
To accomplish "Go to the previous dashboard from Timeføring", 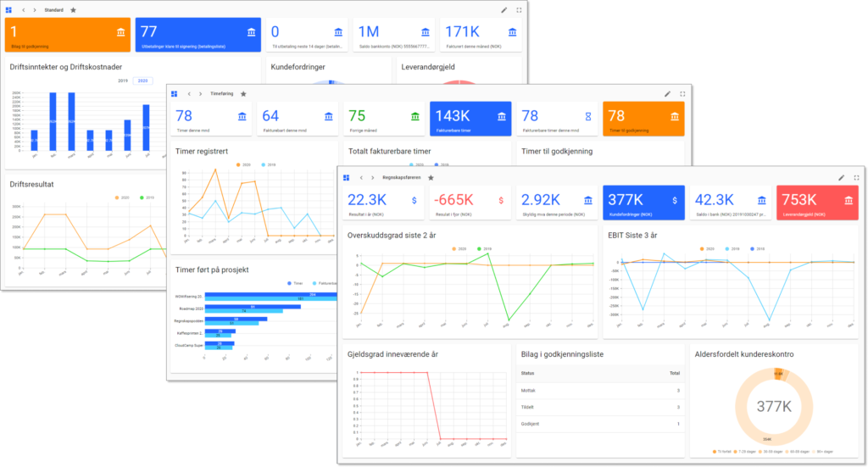I will click(188, 94).
